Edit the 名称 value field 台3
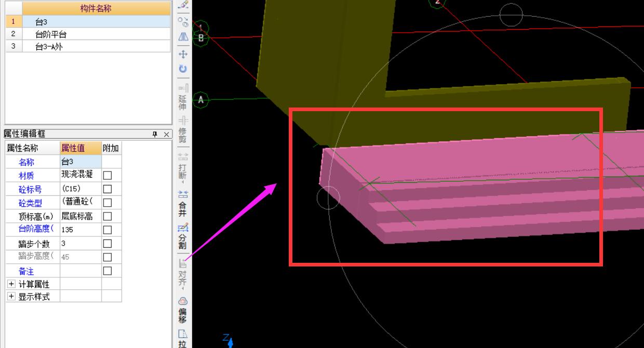The width and height of the screenshot is (644, 348). pos(81,162)
